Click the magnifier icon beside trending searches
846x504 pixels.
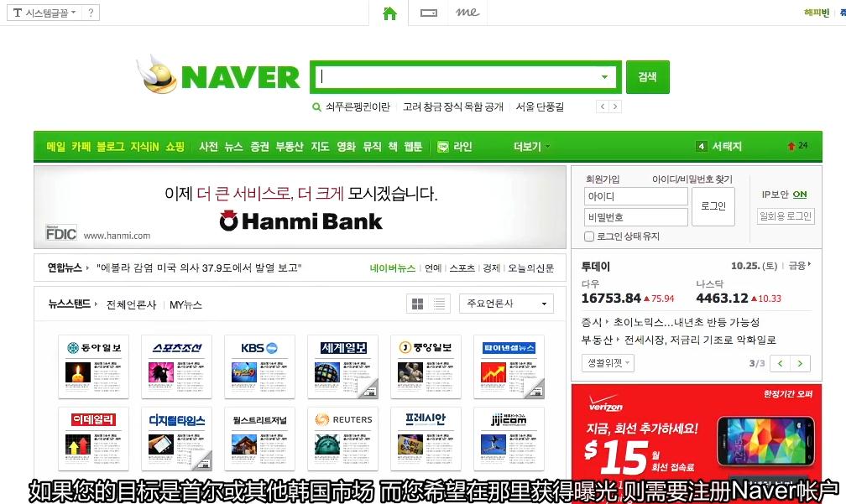click(x=316, y=107)
